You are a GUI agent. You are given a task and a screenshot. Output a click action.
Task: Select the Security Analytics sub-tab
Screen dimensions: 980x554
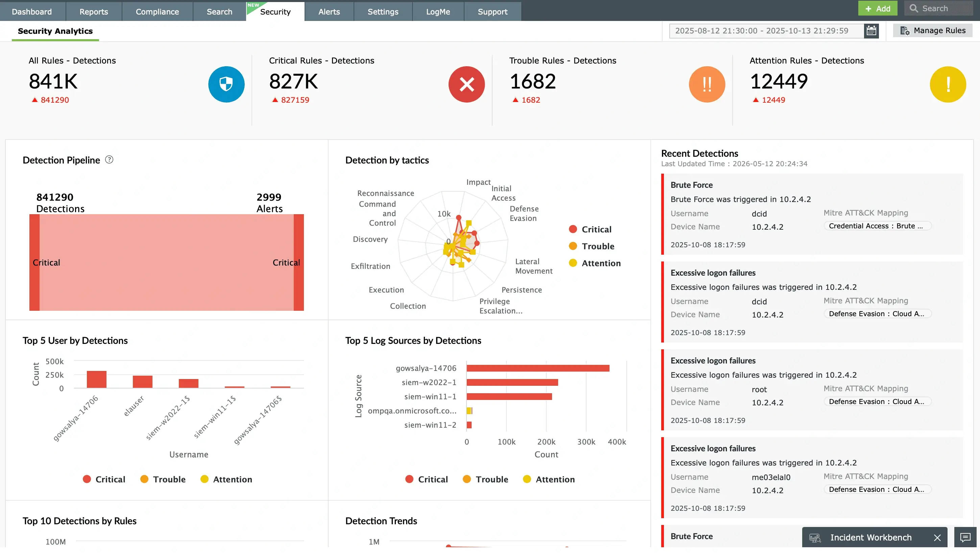55,31
